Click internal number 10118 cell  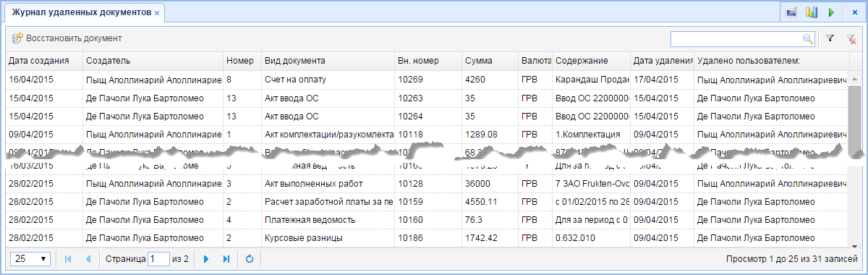428,135
